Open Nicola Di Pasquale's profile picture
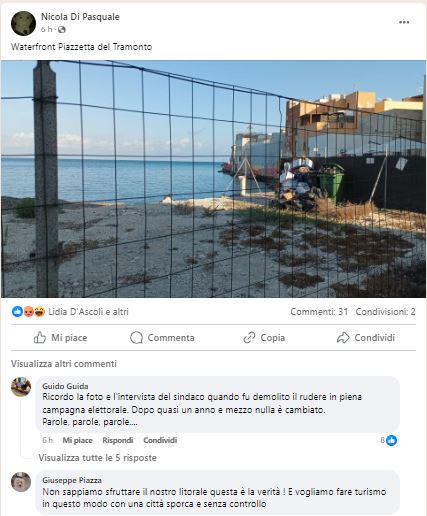The height and width of the screenshot is (516, 427). 23,23
